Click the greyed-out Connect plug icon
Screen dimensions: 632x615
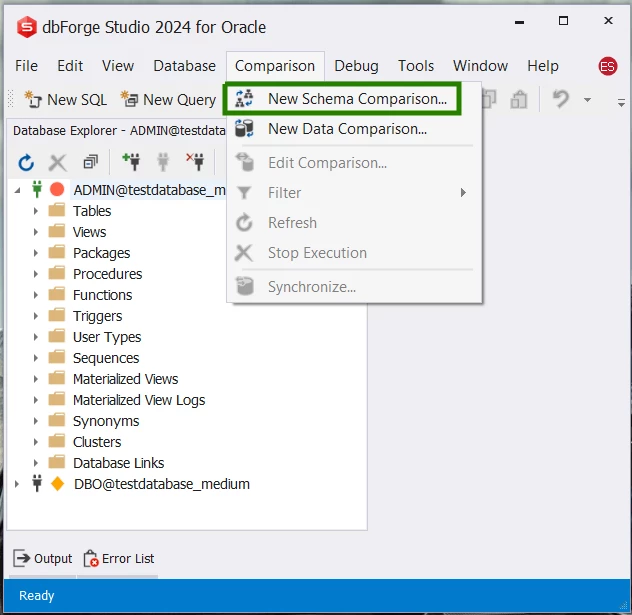(x=163, y=162)
